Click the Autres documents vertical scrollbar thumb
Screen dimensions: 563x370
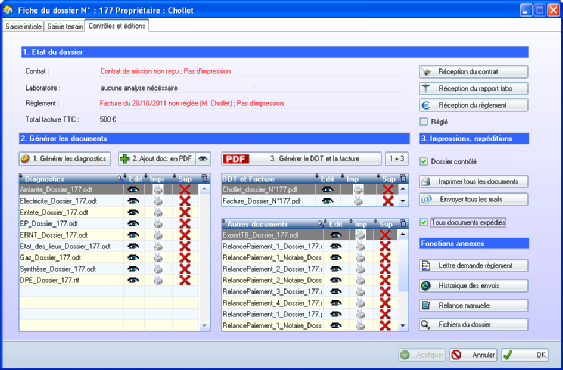403,266
